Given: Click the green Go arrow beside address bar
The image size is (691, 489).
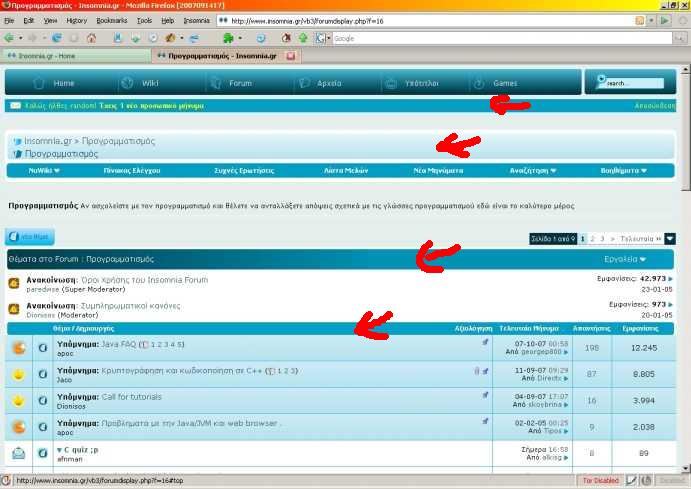Looking at the screenshot, I should coord(665,21).
